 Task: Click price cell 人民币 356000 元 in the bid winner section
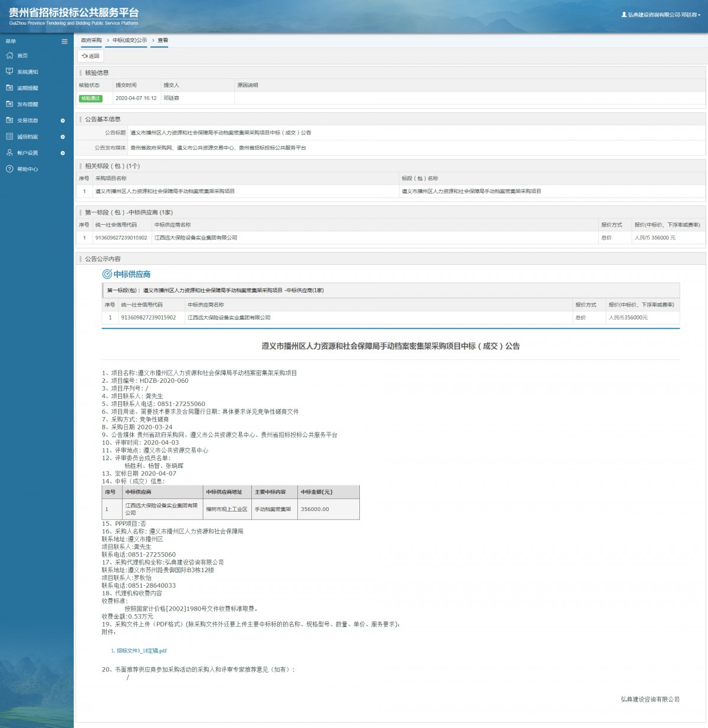[655, 238]
